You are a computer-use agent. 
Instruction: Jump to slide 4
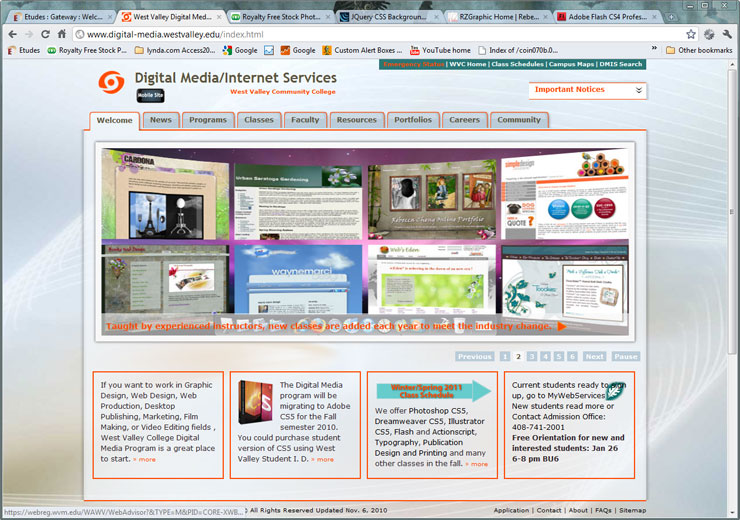[x=545, y=357]
